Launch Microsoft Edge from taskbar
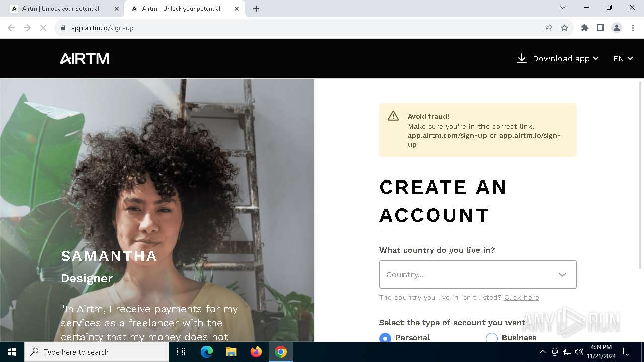Screen dimensions: 644x362 pyautogui.click(x=207, y=352)
